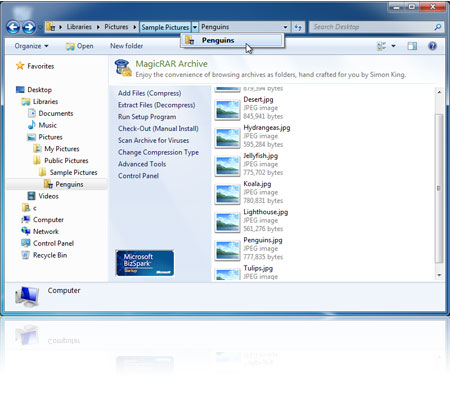Click the Libraries breadcrumb segment

pyautogui.click(x=79, y=27)
